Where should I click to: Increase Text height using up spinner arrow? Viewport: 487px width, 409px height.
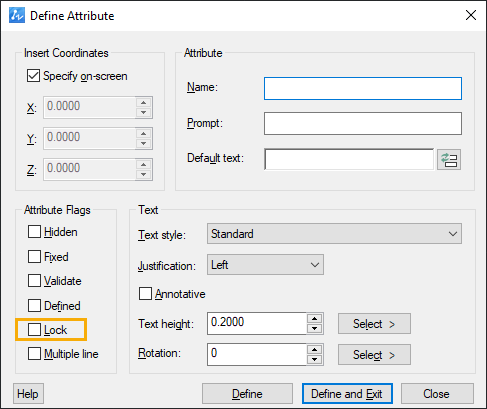[x=314, y=318]
